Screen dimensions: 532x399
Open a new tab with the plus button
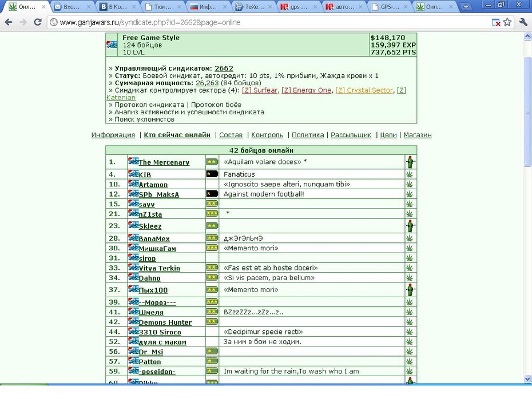click(x=466, y=6)
